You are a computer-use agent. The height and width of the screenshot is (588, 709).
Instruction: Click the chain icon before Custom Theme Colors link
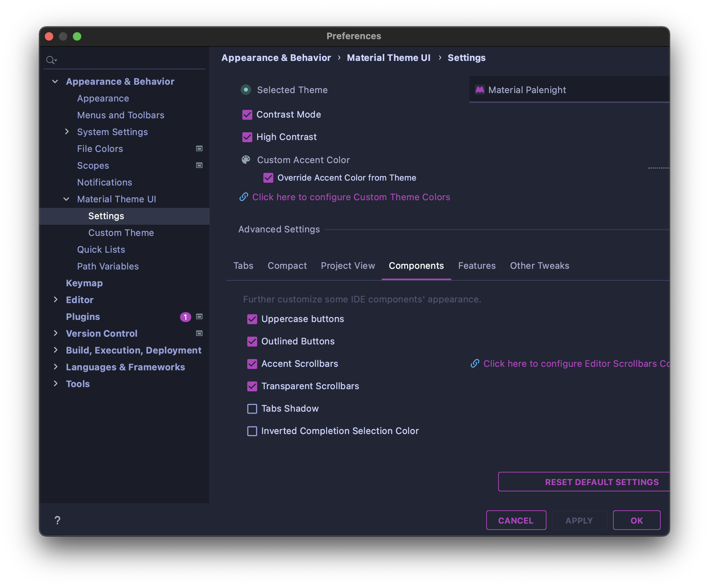[243, 197]
